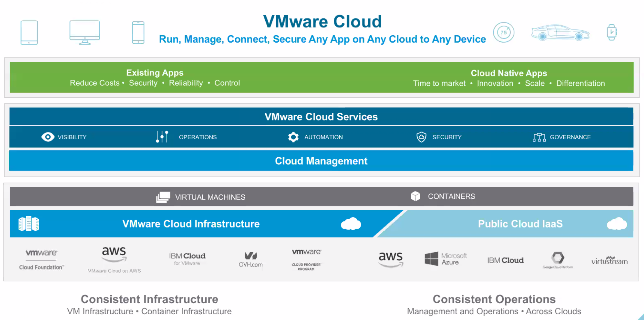
Task: Click the Automation gear icon
Action: pyautogui.click(x=293, y=137)
